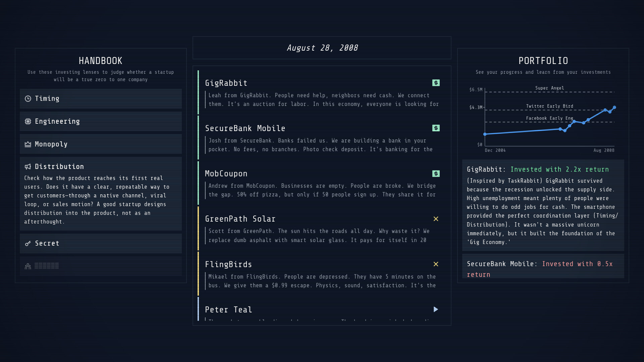Click the crown icon next to Monopoly

click(x=28, y=144)
